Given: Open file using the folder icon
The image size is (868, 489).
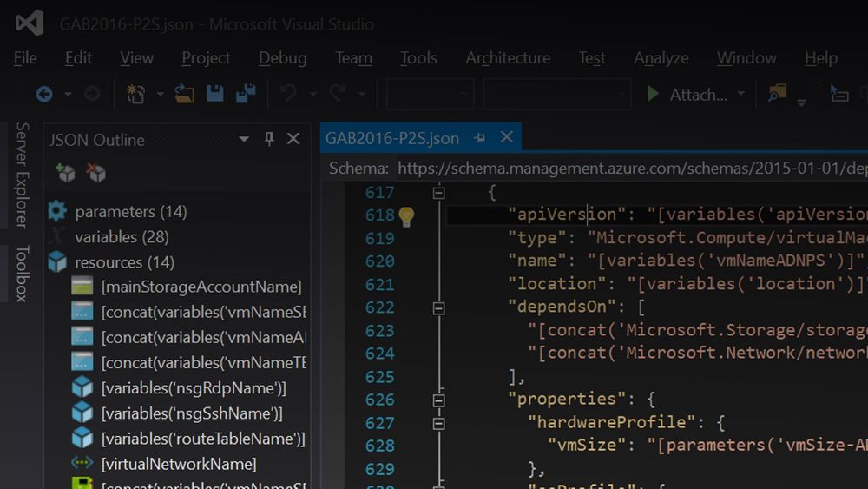Looking at the screenshot, I should coord(184,94).
